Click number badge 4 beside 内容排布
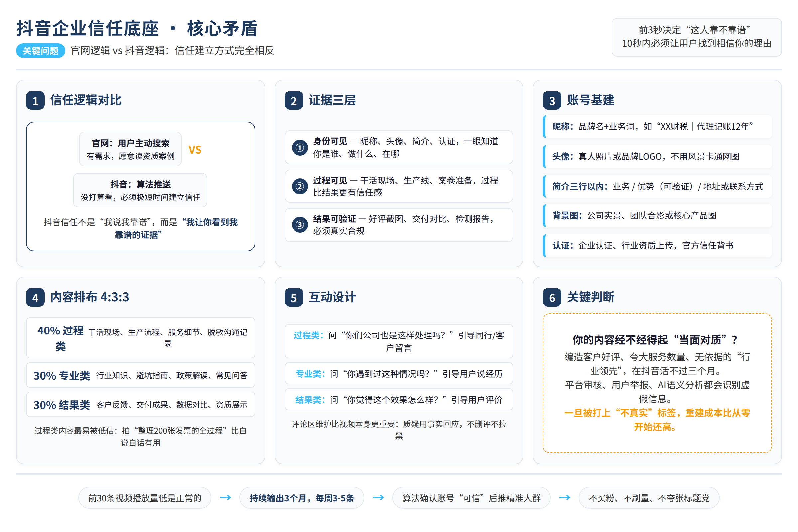The width and height of the screenshot is (798, 532). pyautogui.click(x=35, y=298)
